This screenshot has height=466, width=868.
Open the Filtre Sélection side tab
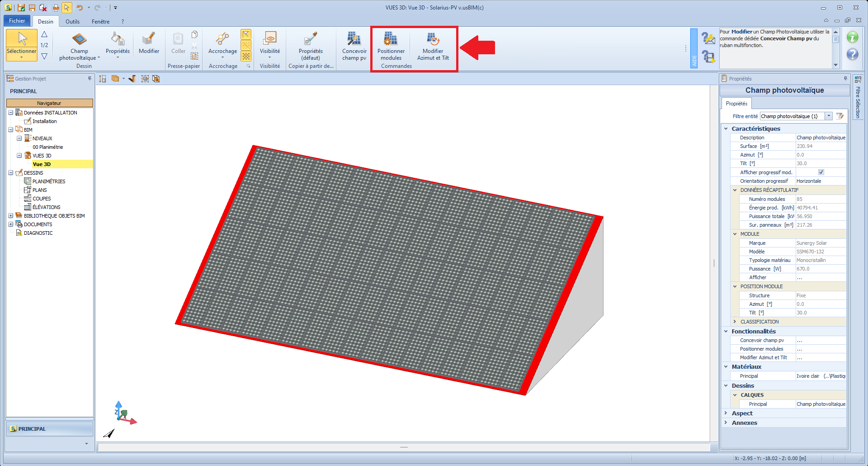tap(858, 98)
